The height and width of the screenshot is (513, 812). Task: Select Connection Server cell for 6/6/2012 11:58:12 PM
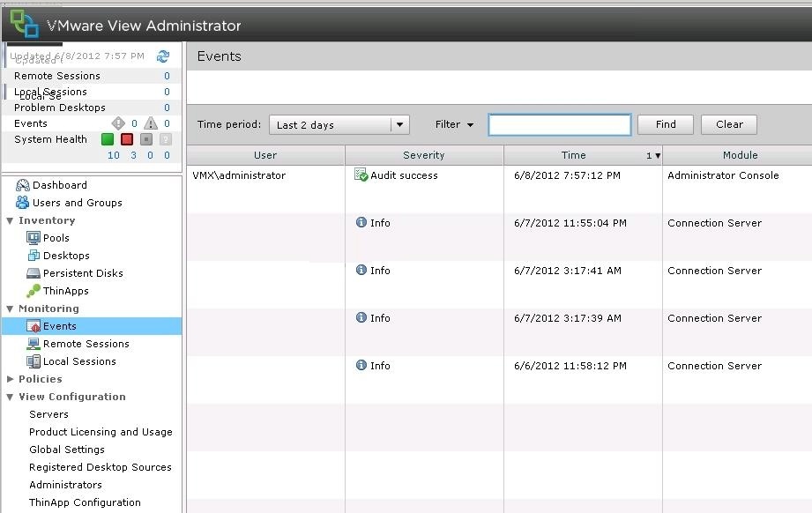pyautogui.click(x=715, y=366)
